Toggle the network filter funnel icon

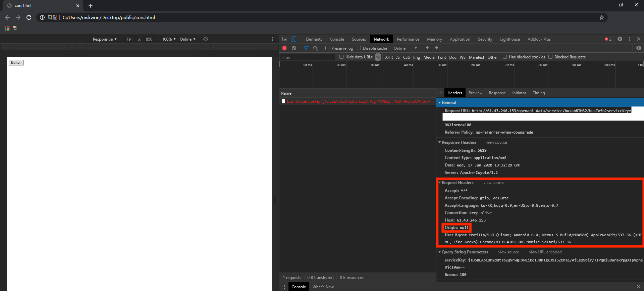[x=306, y=48]
